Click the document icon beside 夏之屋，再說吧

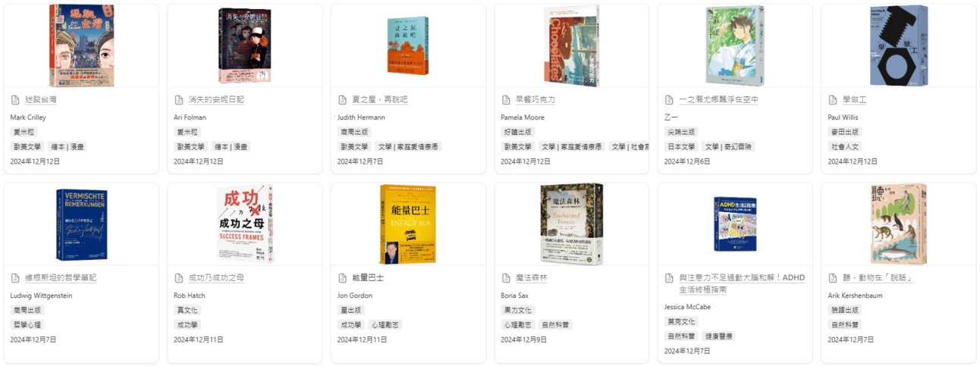pyautogui.click(x=343, y=100)
